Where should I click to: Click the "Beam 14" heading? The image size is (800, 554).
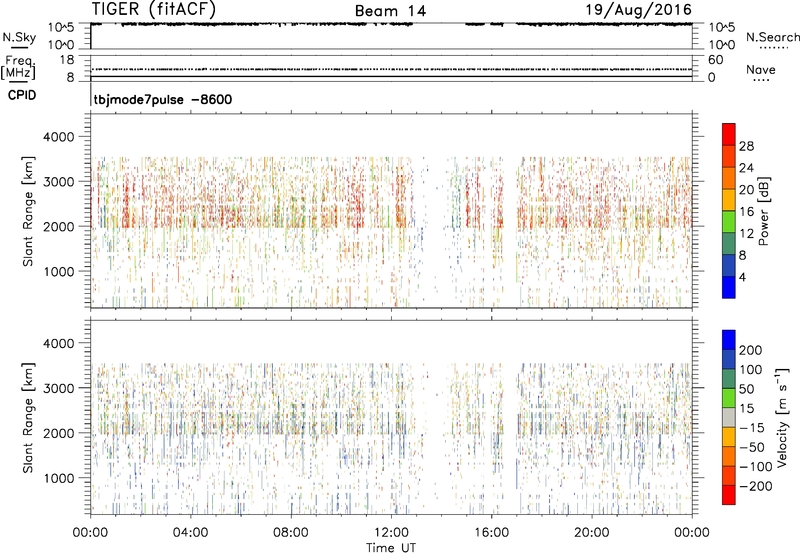click(390, 11)
